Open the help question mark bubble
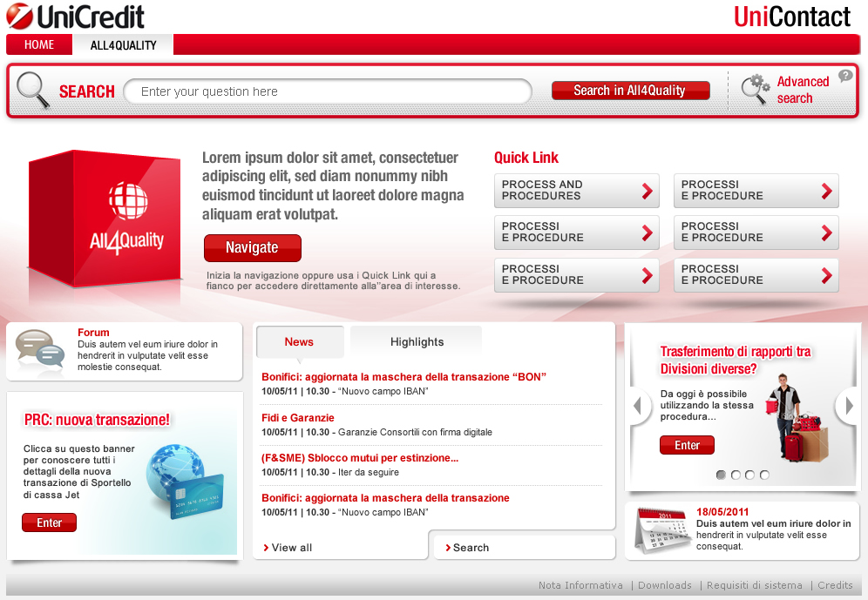The width and height of the screenshot is (868, 600). pyautogui.click(x=844, y=76)
